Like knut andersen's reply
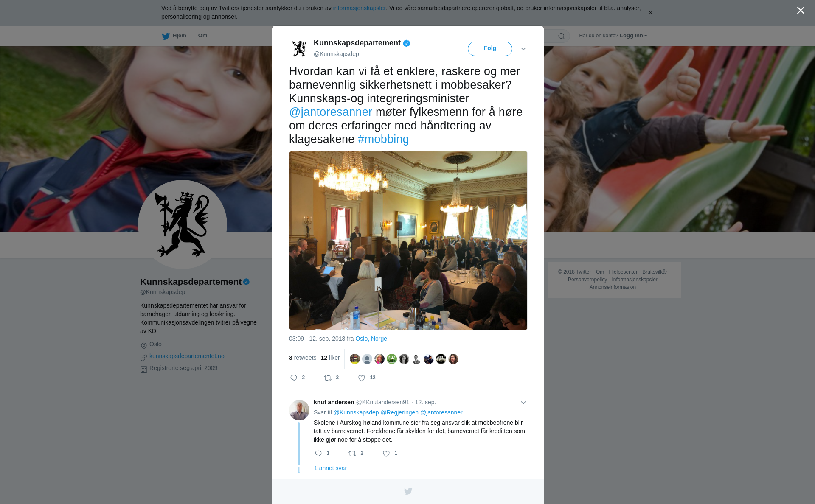Screen dimensions: 815x504 pos(386,454)
